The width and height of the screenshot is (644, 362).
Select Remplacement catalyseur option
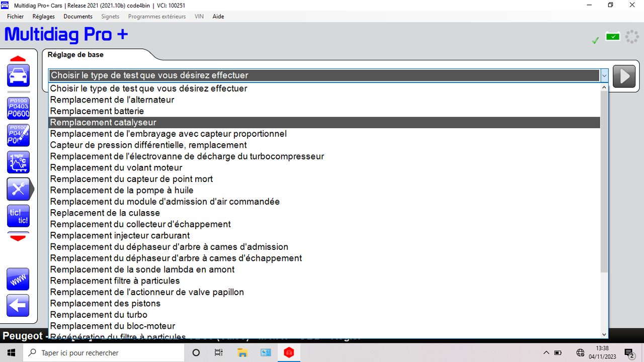coord(325,122)
